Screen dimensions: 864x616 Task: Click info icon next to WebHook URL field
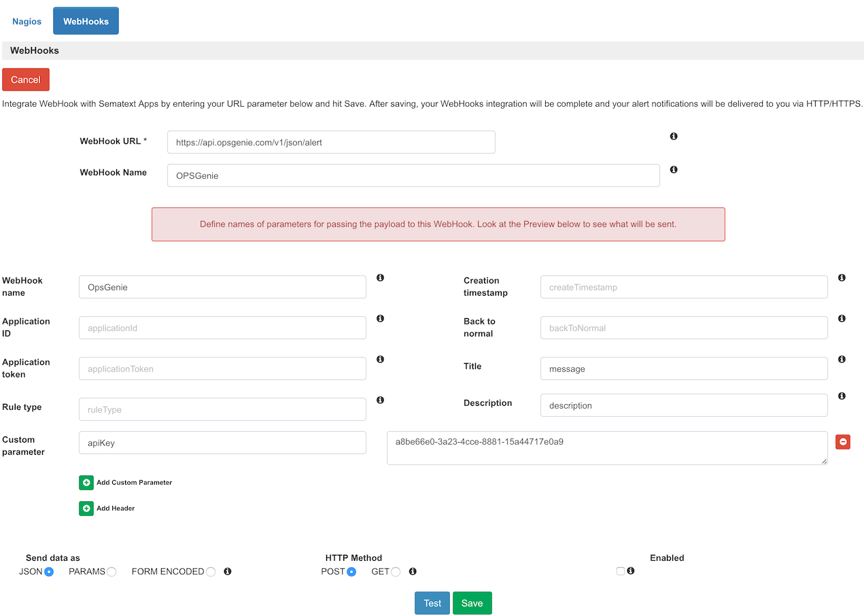[674, 137]
